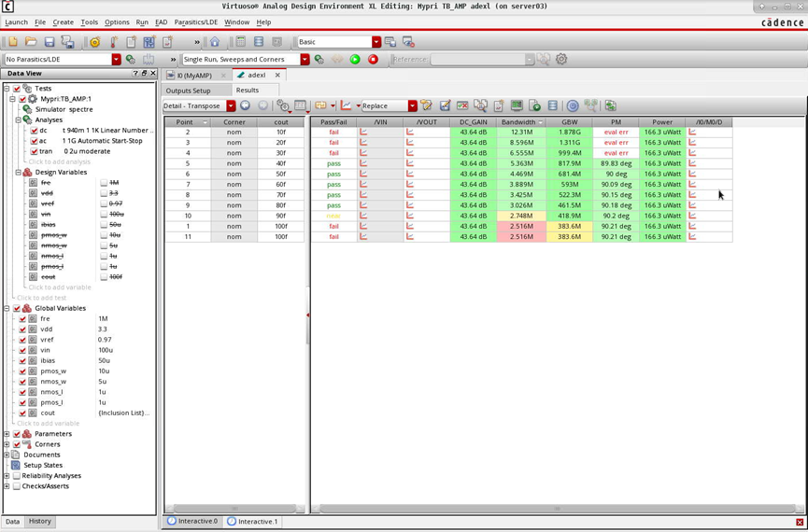Expand the Parameters tree node

[x=7, y=434]
